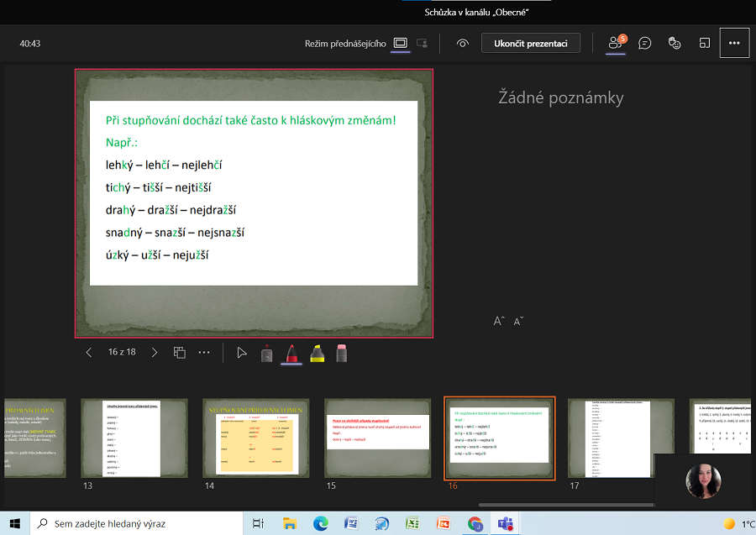Open Microsoft Edge from taskbar
Viewport: 756px width, 535px height.
320,523
